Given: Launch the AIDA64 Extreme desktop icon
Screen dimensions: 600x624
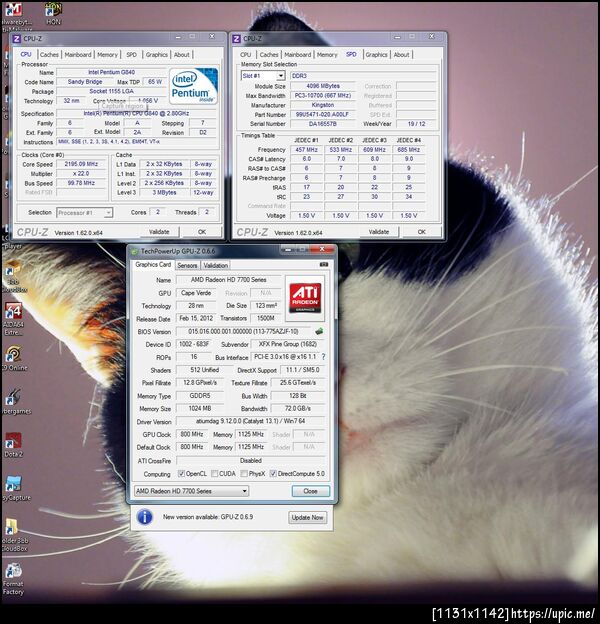Looking at the screenshot, I should pos(13,319).
